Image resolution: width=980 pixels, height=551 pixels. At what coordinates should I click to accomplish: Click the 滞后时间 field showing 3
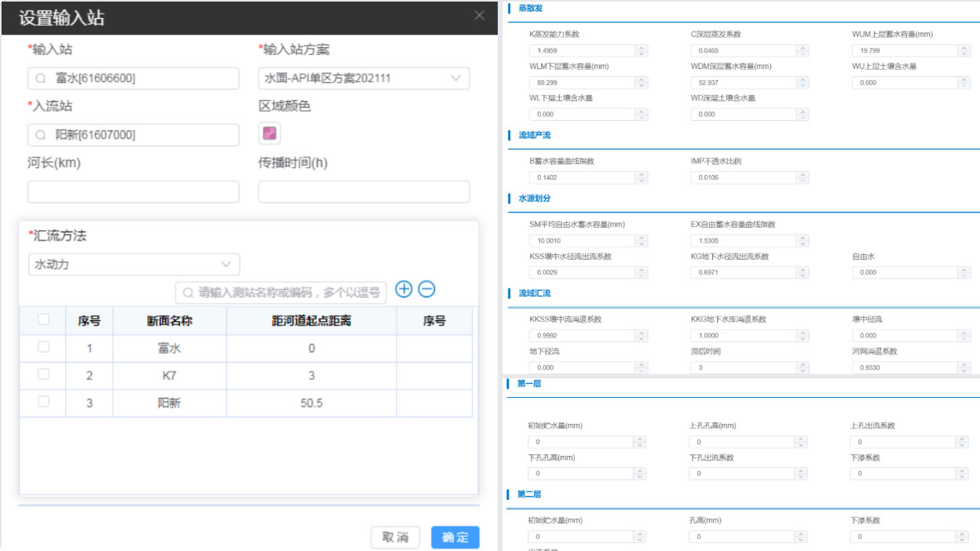(750, 367)
